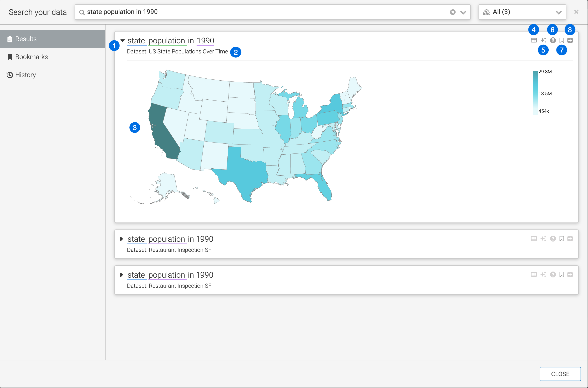This screenshot has width=588, height=388.
Task: Switch to Bookmarks in sidebar
Action: click(x=32, y=57)
